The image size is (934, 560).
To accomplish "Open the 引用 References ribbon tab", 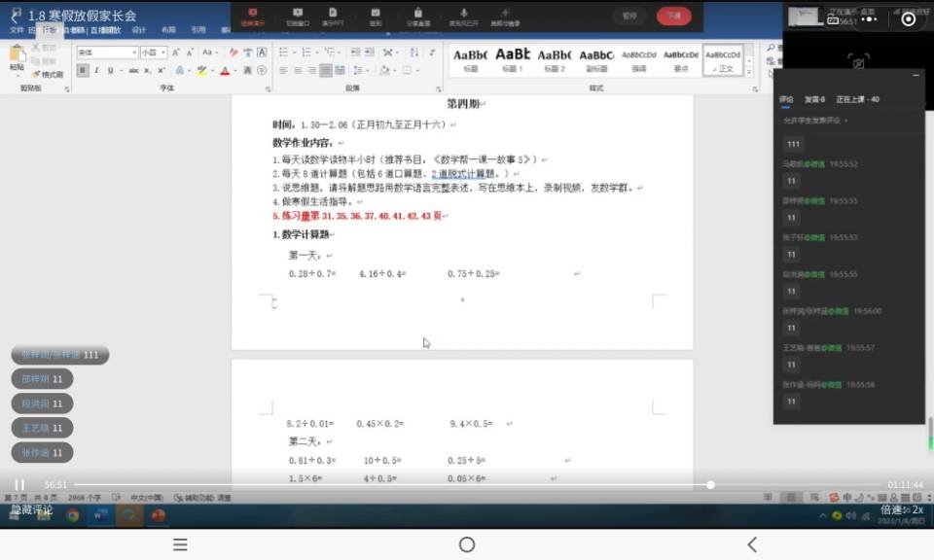I will [198, 30].
